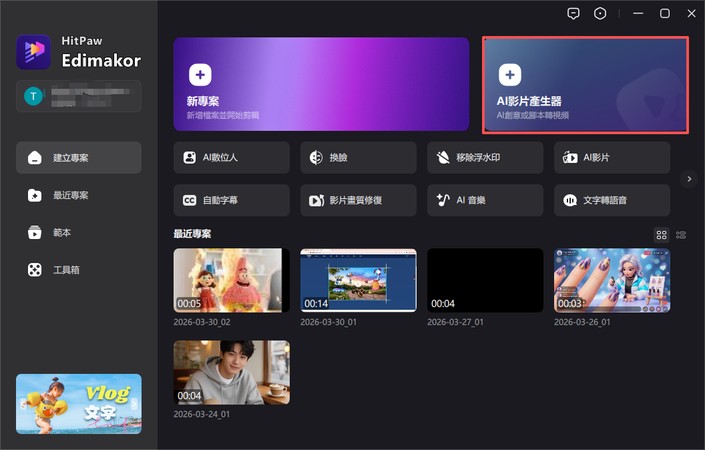The image size is (705, 450).
Task: Launch the AI 音樂 tool
Action: (485, 200)
